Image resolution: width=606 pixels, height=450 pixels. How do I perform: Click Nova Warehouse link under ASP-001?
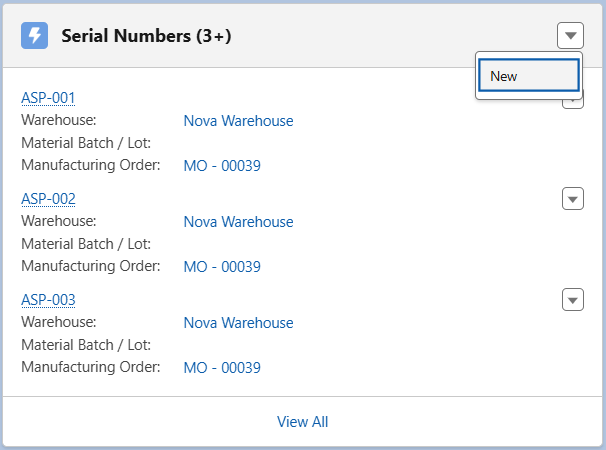pyautogui.click(x=238, y=121)
